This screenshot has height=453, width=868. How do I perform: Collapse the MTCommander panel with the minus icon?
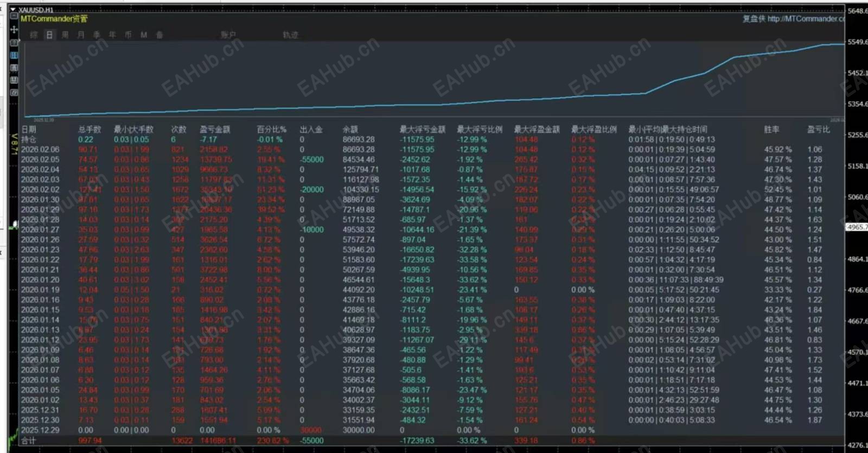tap(15, 17)
